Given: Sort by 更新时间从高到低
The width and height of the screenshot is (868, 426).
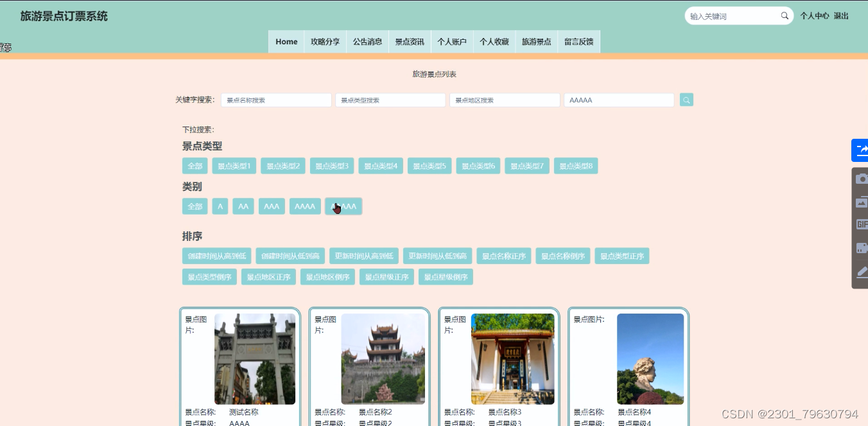Looking at the screenshot, I should point(364,256).
